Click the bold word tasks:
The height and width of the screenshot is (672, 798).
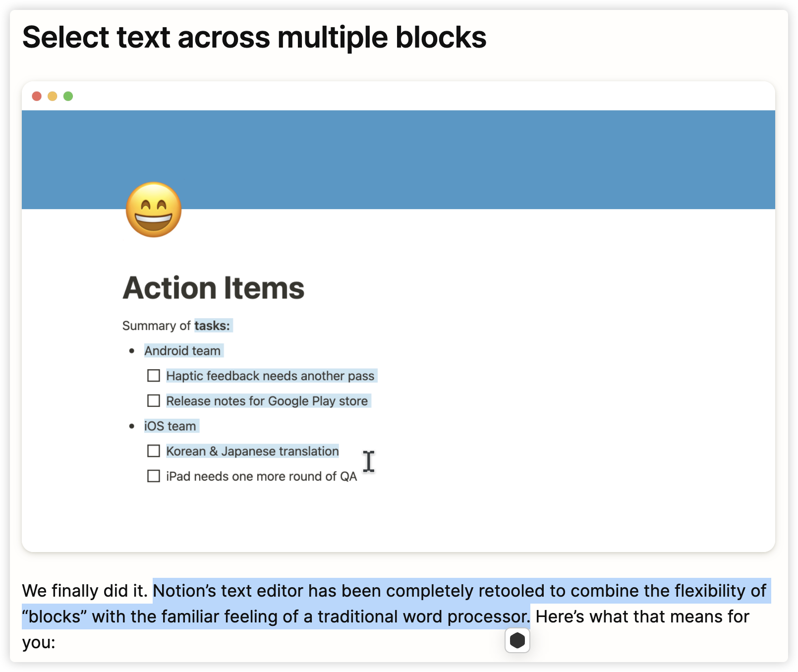click(x=212, y=326)
